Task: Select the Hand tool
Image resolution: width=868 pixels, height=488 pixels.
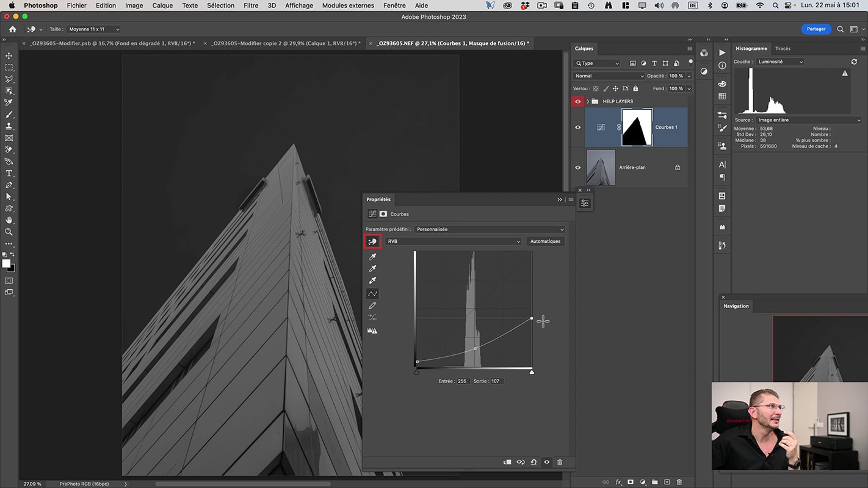Action: 9,220
